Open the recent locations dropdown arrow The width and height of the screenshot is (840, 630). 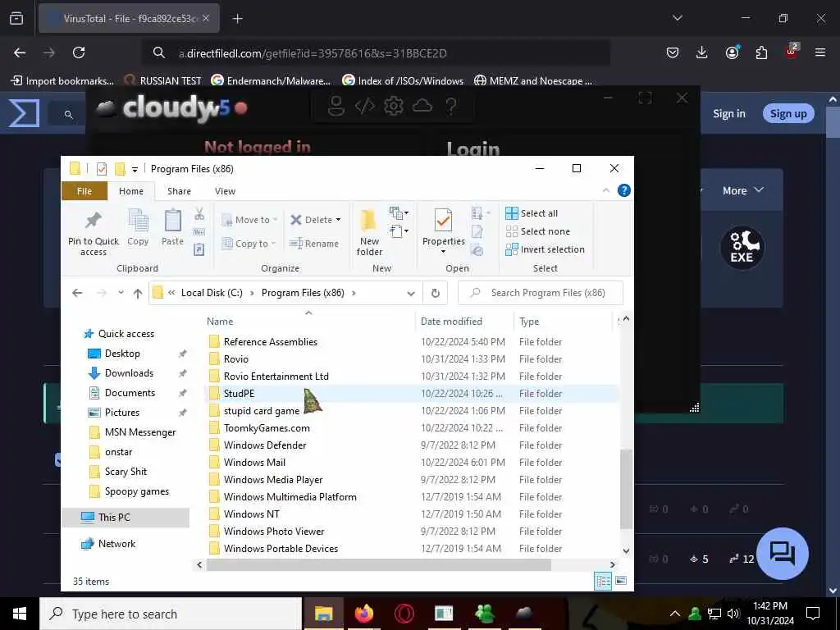click(x=121, y=293)
